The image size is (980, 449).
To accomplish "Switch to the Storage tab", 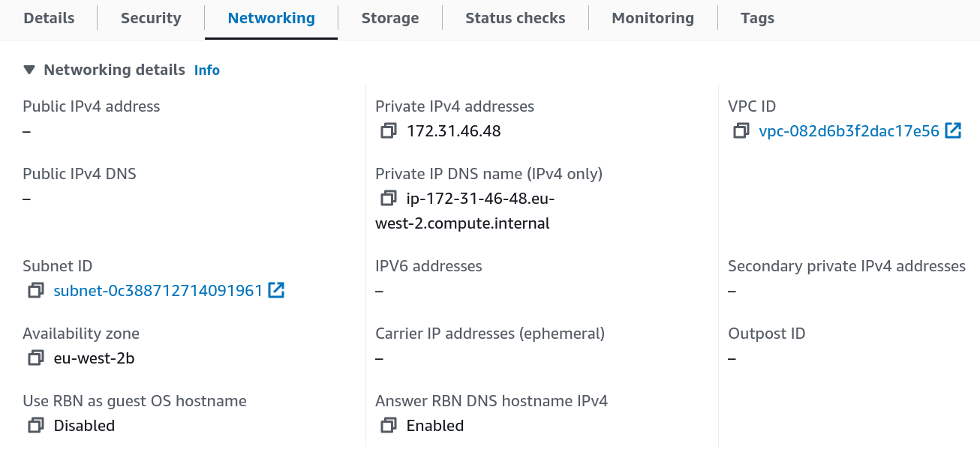I will tap(390, 17).
